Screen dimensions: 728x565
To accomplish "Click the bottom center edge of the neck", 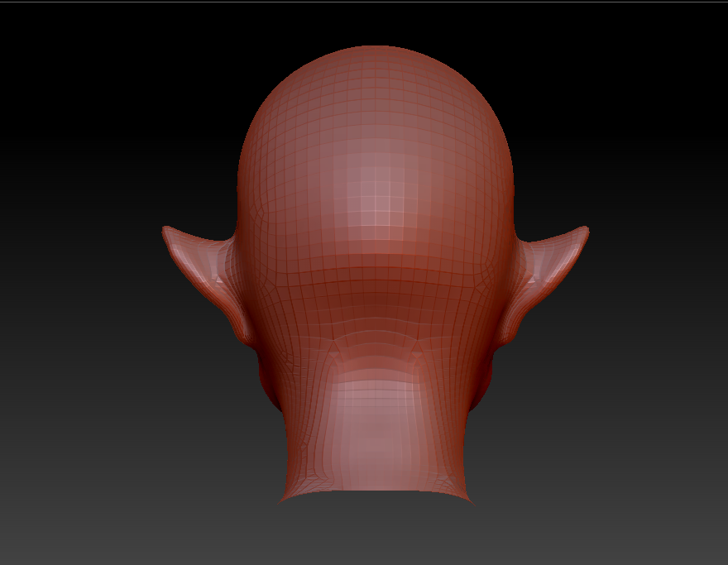I will tap(375, 491).
